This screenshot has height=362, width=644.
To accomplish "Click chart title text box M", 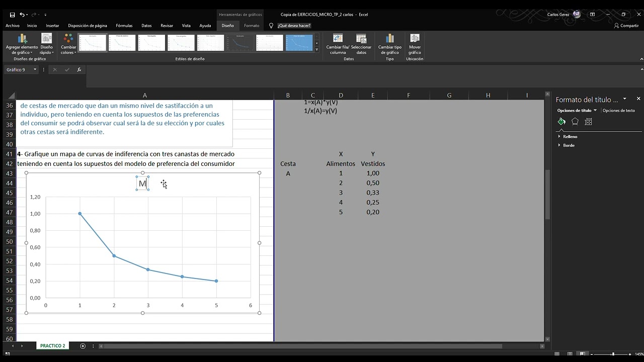I will click(x=142, y=184).
